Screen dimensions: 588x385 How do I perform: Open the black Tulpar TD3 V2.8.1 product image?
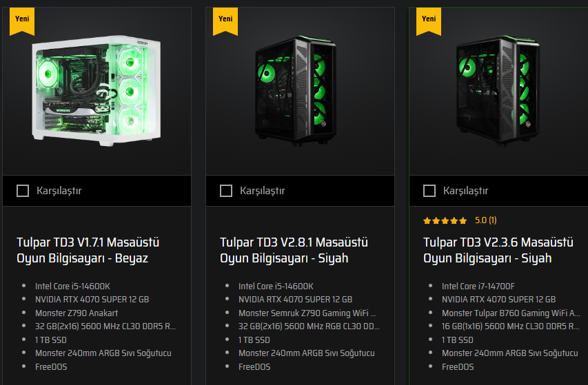pos(296,91)
